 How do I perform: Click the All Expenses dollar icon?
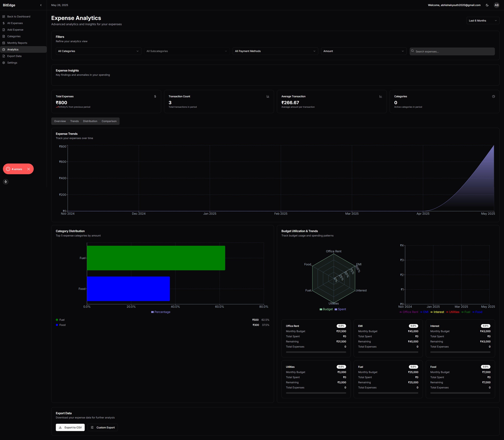coord(4,23)
